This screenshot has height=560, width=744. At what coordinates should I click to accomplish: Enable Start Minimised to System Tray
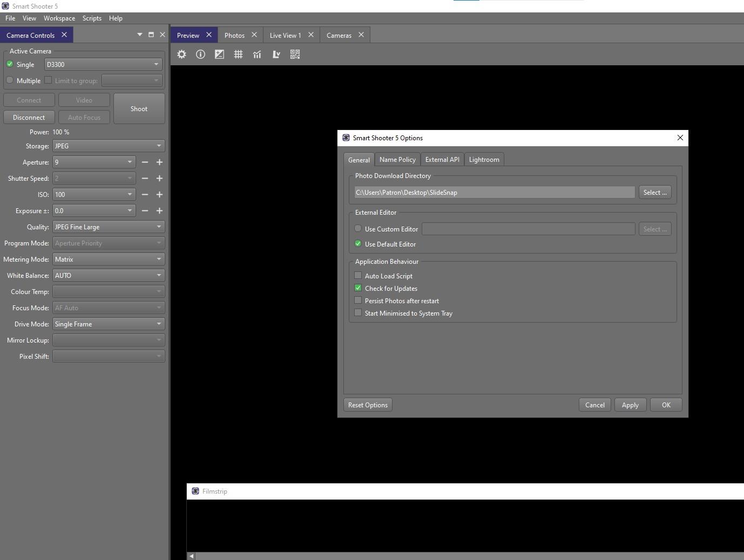(358, 313)
